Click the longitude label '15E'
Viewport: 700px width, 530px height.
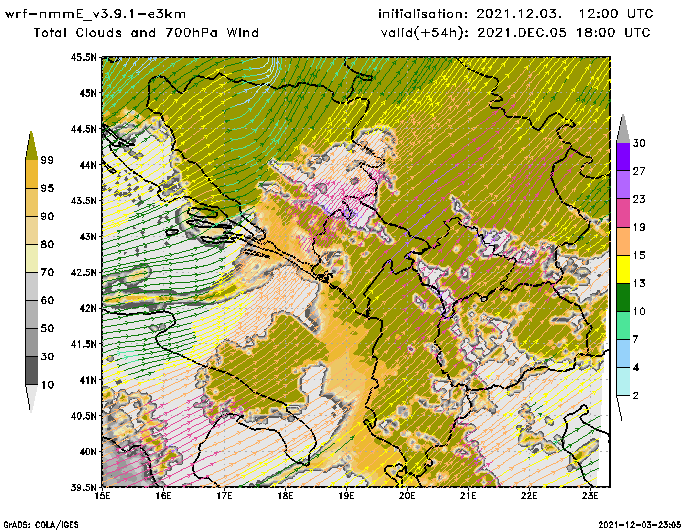103,496
